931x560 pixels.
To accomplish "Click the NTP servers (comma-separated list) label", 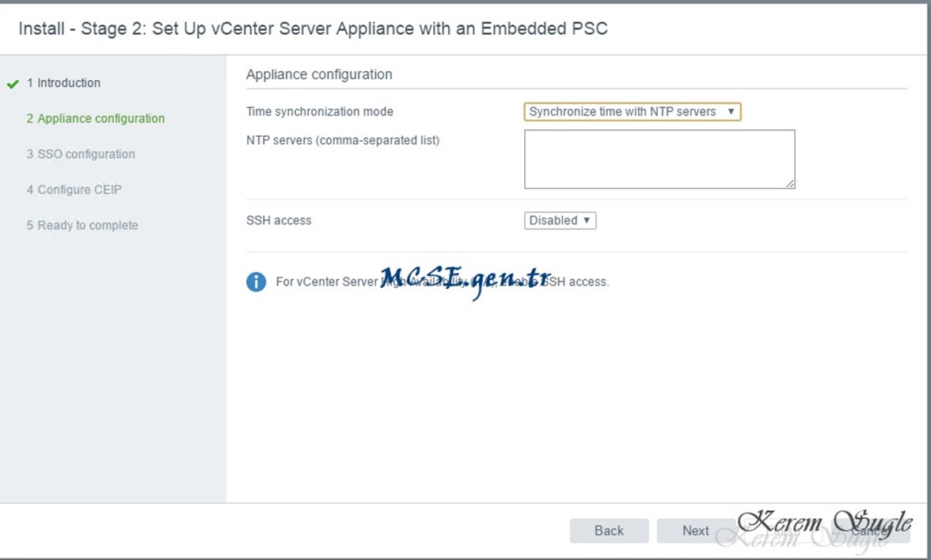I will pos(343,141).
